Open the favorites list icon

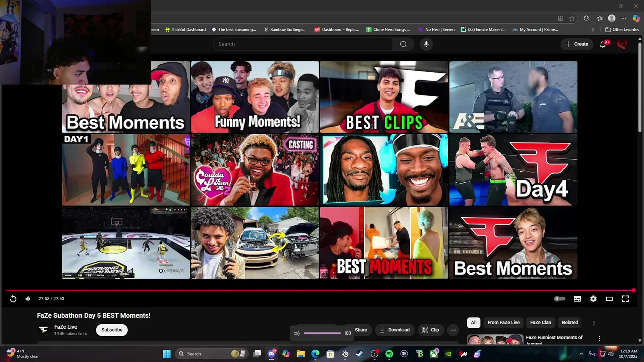click(599, 18)
